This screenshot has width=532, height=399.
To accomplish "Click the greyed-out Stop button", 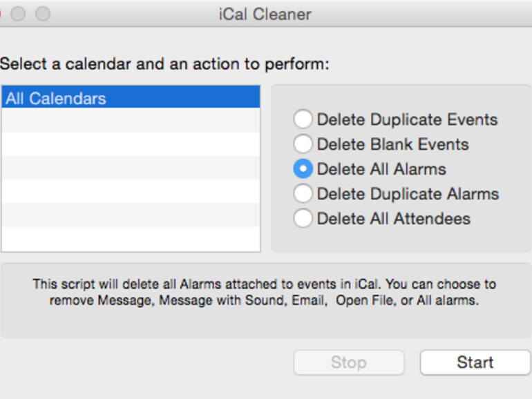I will pos(349,362).
